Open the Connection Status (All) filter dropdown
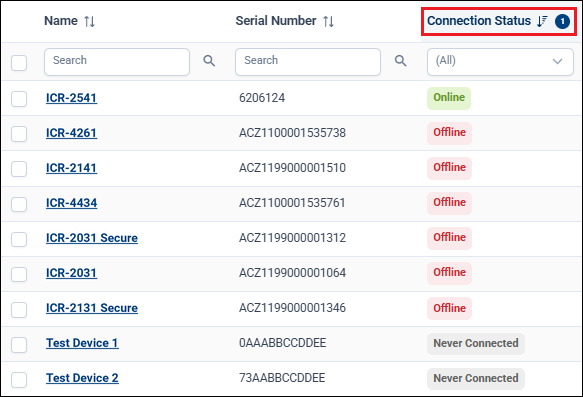 (x=500, y=62)
